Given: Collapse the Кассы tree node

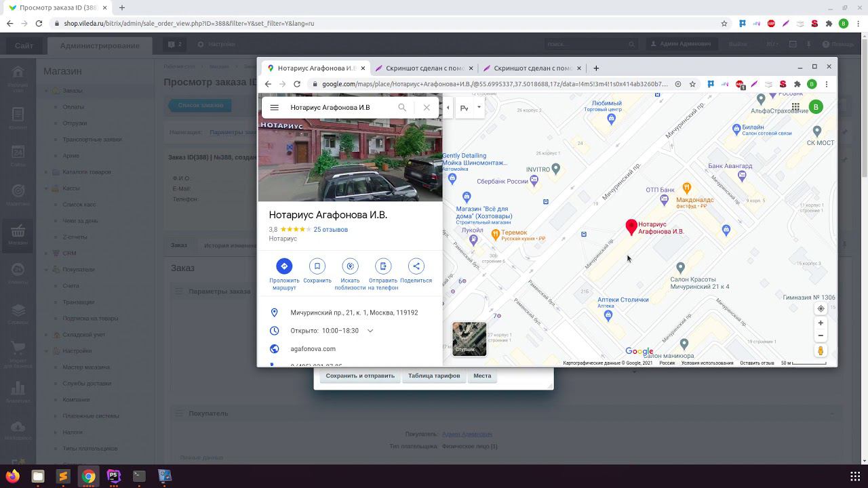Looking at the screenshot, I should tap(47, 188).
